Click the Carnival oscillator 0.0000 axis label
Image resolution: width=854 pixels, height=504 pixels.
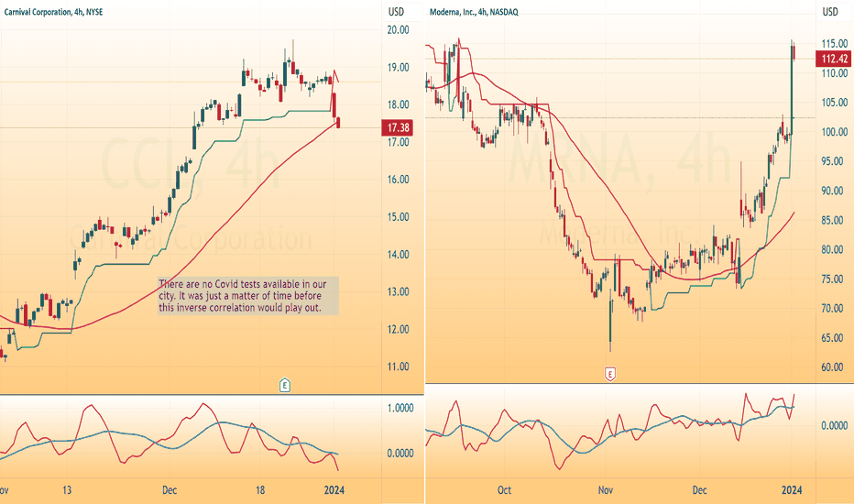[400, 454]
